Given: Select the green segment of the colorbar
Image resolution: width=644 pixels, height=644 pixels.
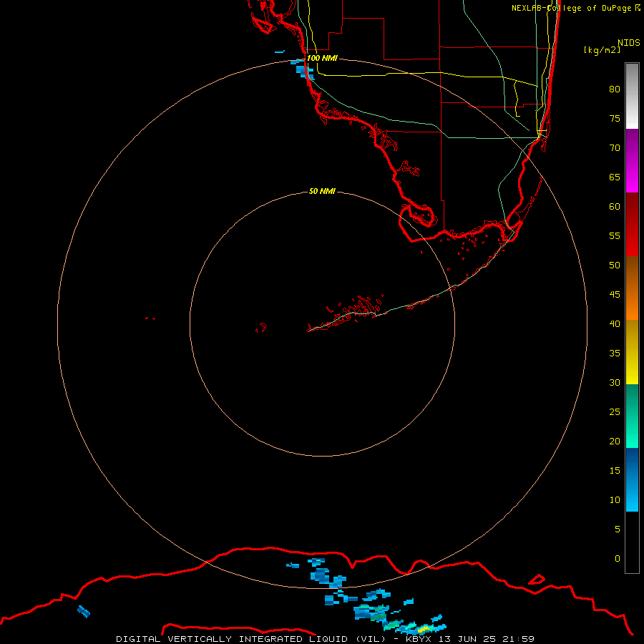Looking at the screenshot, I should tap(632, 416).
